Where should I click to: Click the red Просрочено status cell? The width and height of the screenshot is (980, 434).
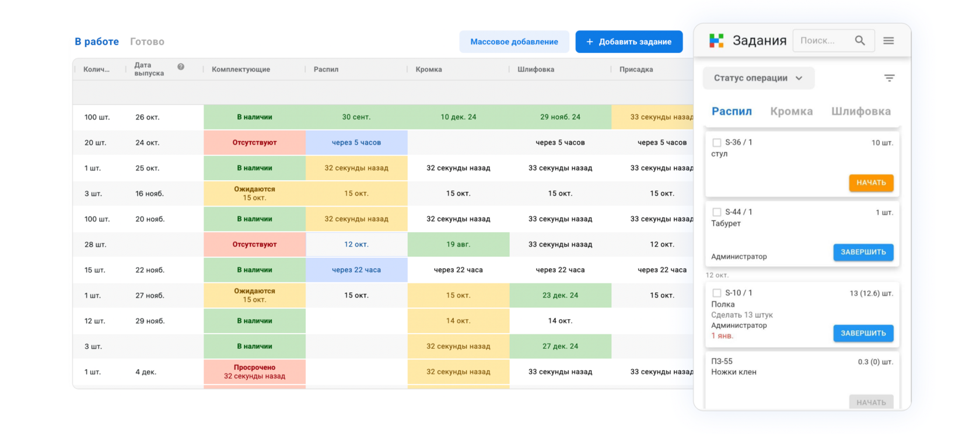click(x=254, y=372)
